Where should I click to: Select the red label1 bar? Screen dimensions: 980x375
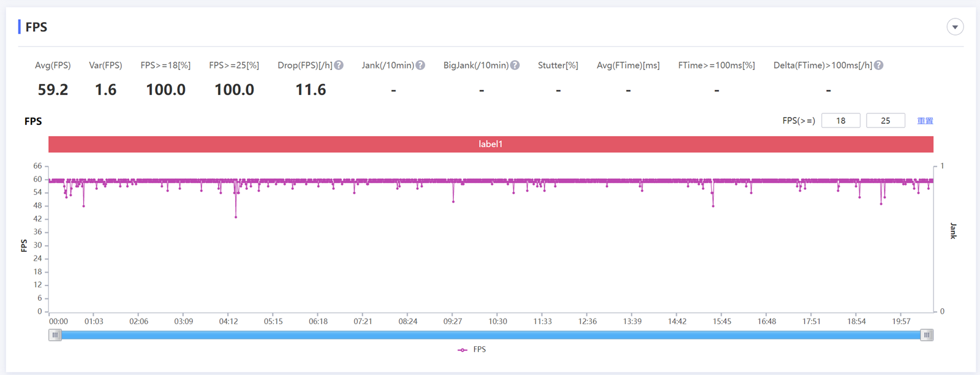pyautogui.click(x=491, y=144)
